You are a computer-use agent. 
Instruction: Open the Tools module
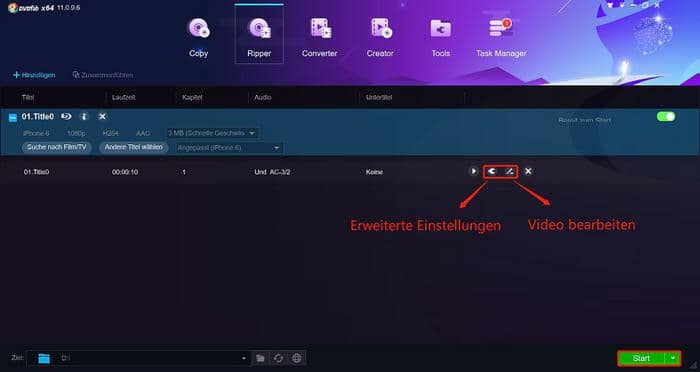click(x=440, y=38)
